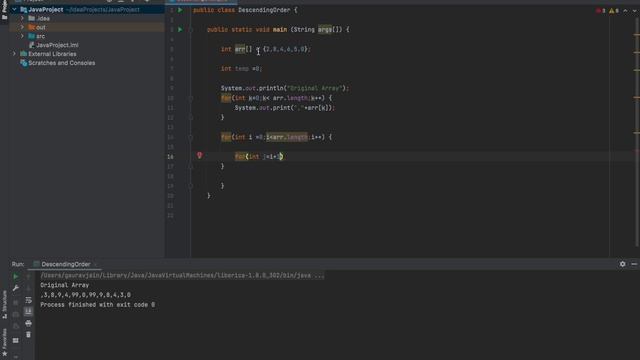The width and height of the screenshot is (640, 360).
Task: Click the yellow warning count indicator
Action: tap(614, 11)
